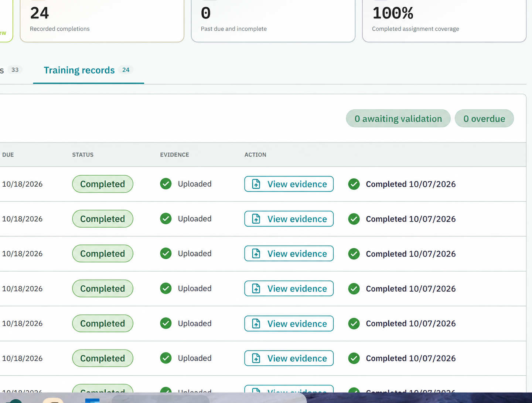Click the sixth row's Completed 10/07/2026 check icon
The width and height of the screenshot is (532, 403).
tap(354, 358)
